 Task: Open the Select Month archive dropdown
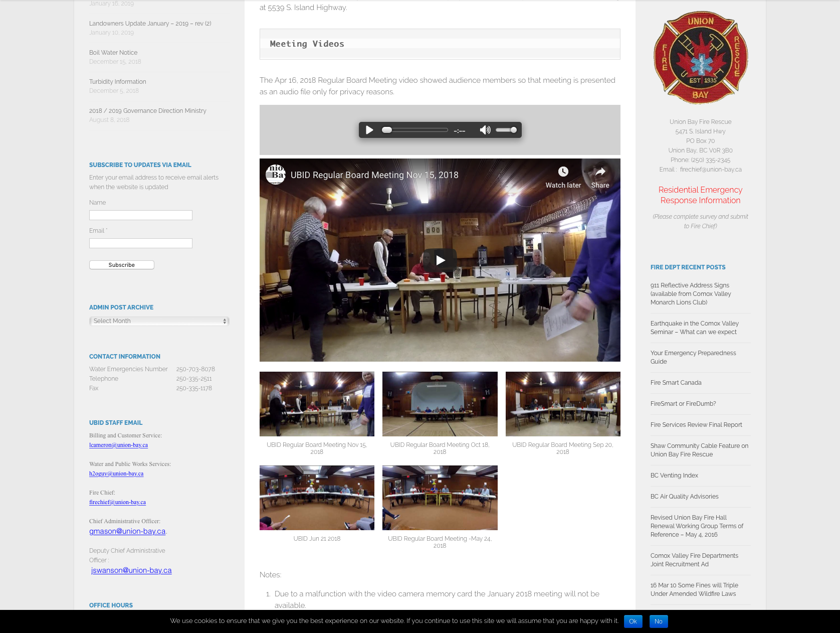[159, 321]
